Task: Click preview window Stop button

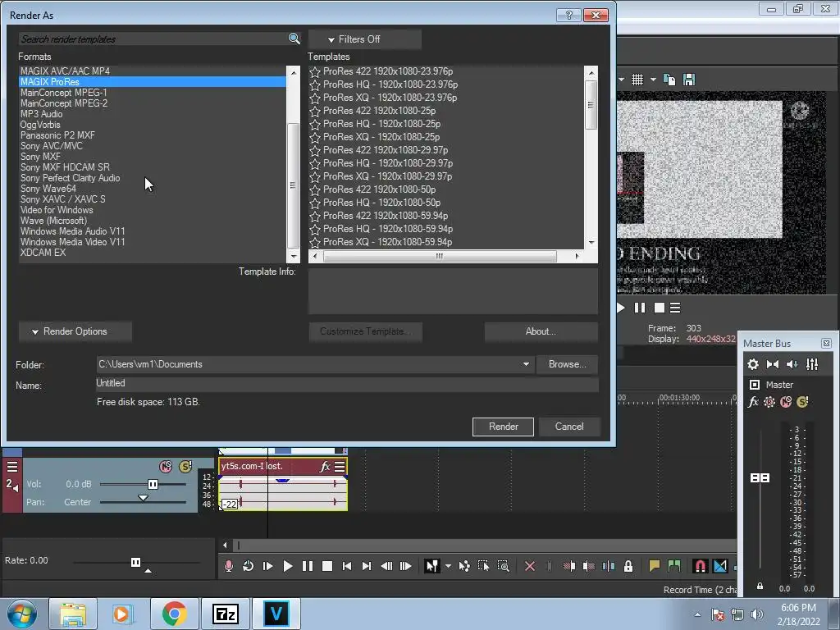Action: (660, 308)
